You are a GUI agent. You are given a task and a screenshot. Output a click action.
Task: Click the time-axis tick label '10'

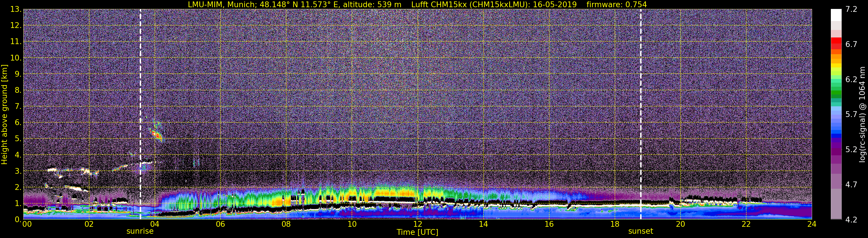(351, 224)
